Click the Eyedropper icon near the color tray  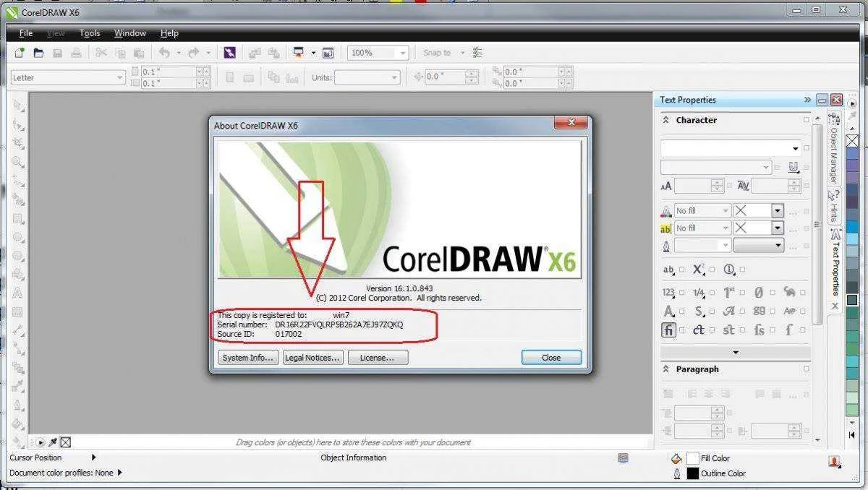[x=53, y=442]
